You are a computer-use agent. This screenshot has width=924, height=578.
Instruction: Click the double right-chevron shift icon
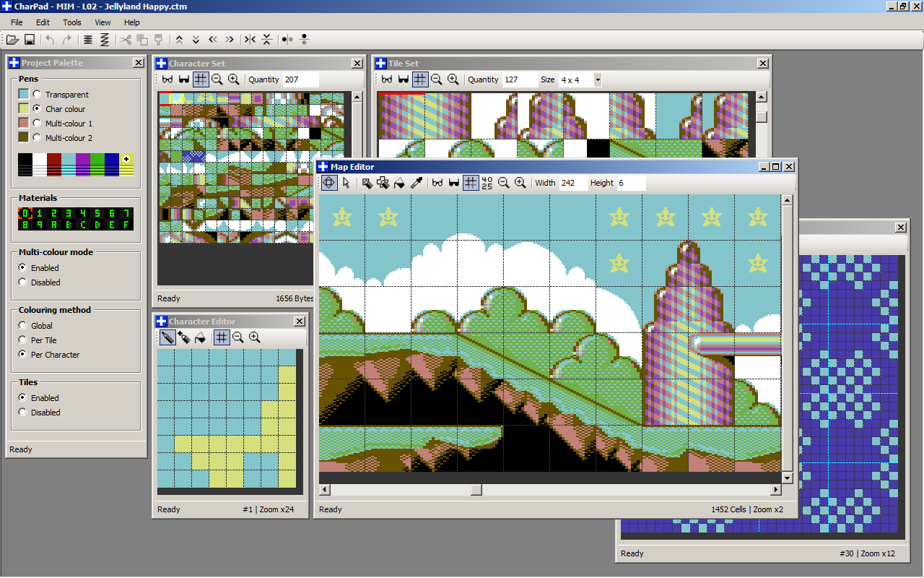[230, 40]
